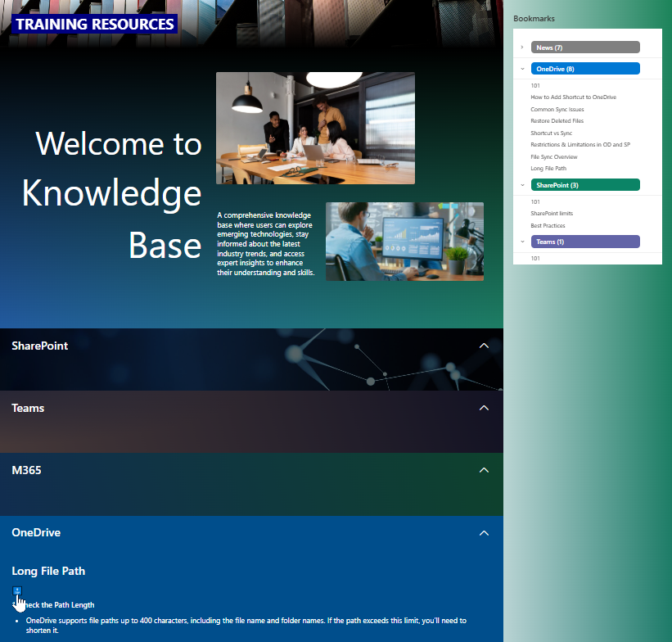Collapse the OneDrive (8) bookmark group arrow
This screenshot has width=672, height=642.
point(522,69)
